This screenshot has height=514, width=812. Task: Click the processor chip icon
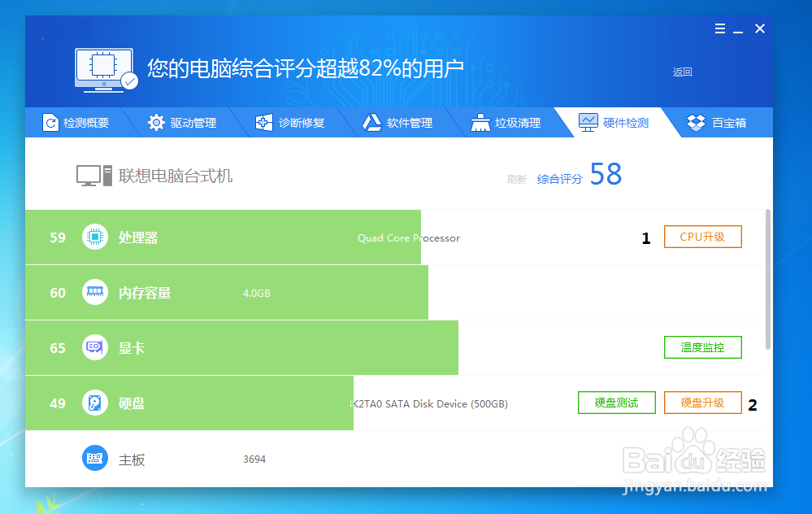[95, 237]
